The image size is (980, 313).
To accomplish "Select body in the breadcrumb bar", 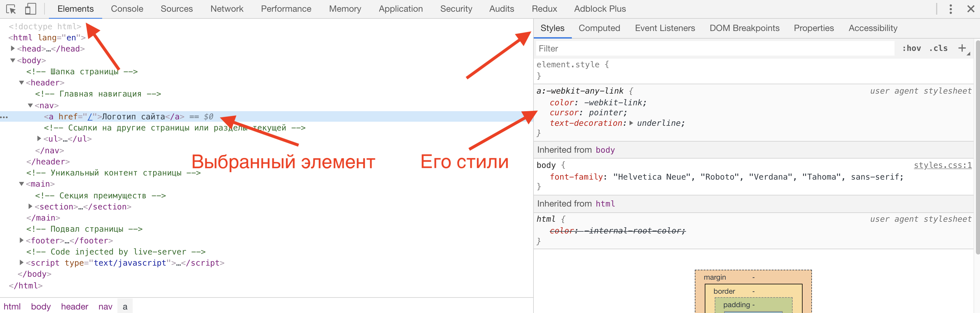I will point(41,307).
